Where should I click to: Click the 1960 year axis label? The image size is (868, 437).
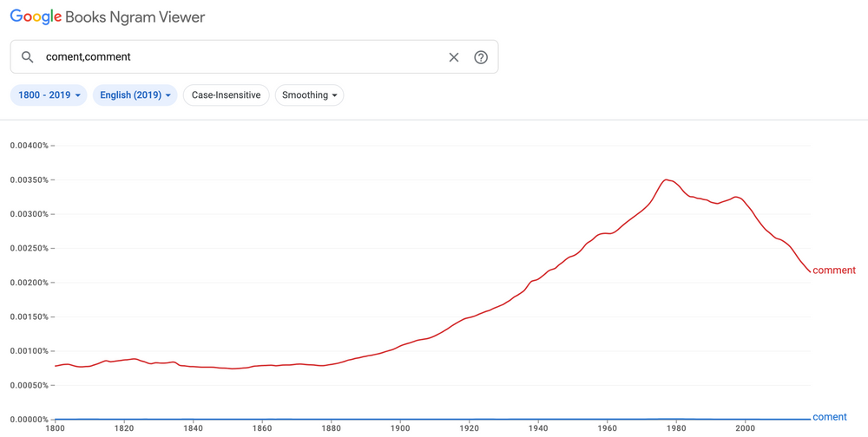[x=607, y=427]
